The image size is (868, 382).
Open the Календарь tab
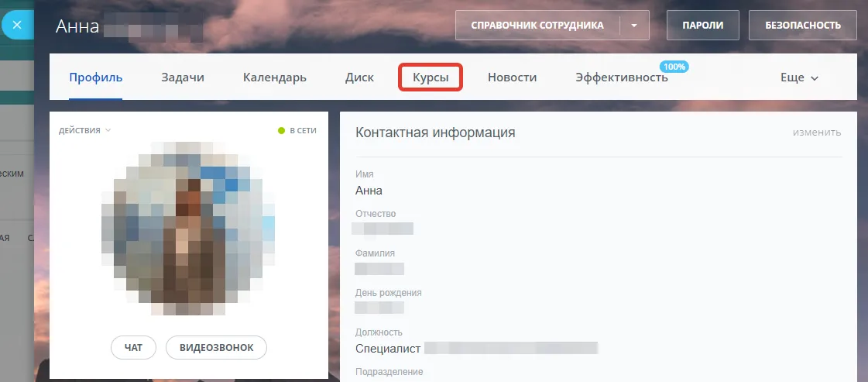click(x=275, y=77)
